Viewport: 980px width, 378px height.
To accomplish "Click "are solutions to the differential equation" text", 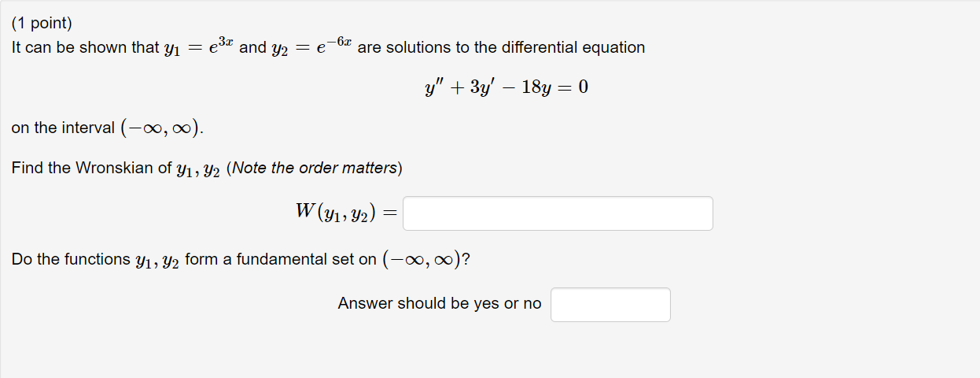I will 501,47.
